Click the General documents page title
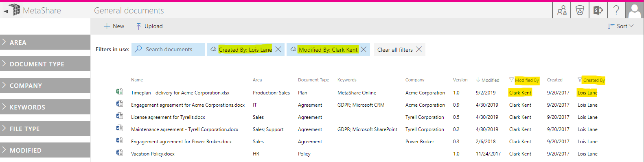 click(x=129, y=11)
